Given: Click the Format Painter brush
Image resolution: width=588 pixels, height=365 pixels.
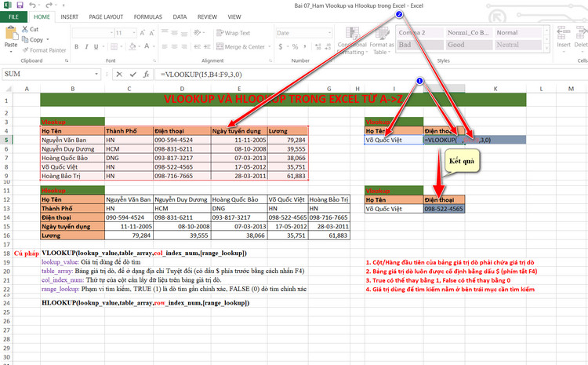Looking at the screenshot, I should [26, 50].
